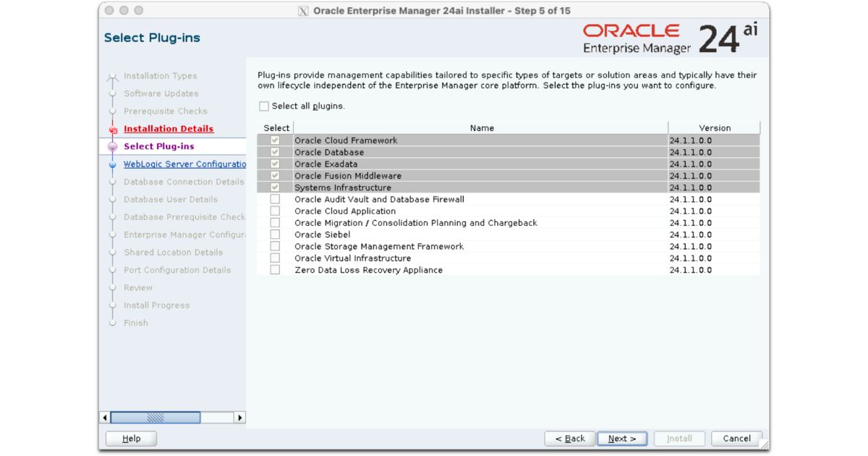Enable Oracle Cloud Application plug-in

click(x=275, y=211)
